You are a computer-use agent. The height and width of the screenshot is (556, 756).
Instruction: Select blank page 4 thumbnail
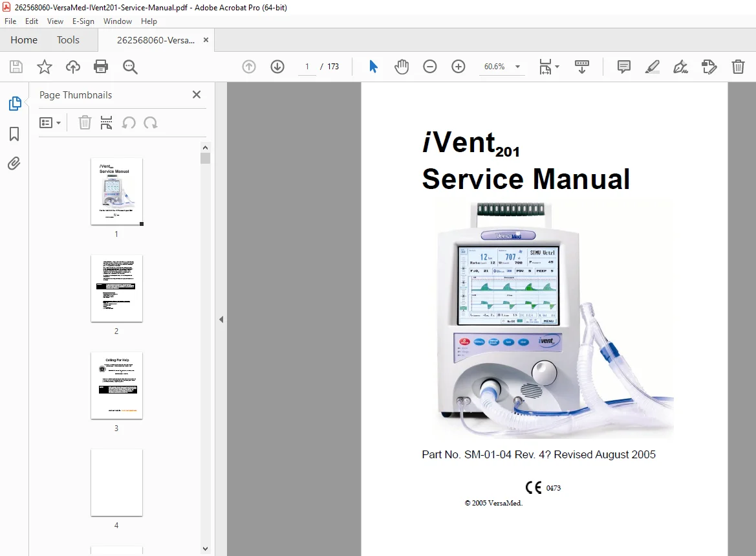(116, 482)
